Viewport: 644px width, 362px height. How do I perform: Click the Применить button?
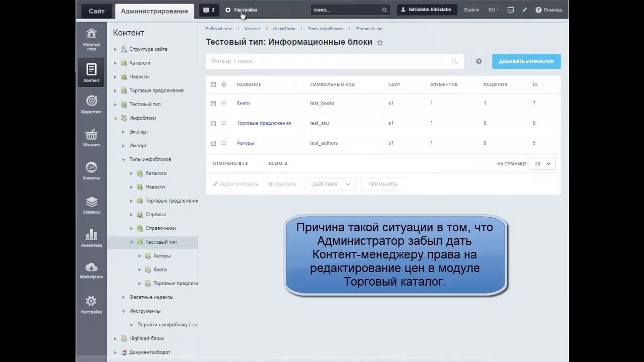tap(383, 184)
